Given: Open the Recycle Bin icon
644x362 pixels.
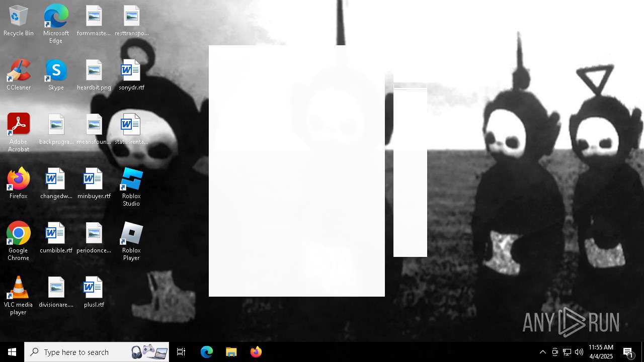Looking at the screenshot, I should click(x=18, y=21).
